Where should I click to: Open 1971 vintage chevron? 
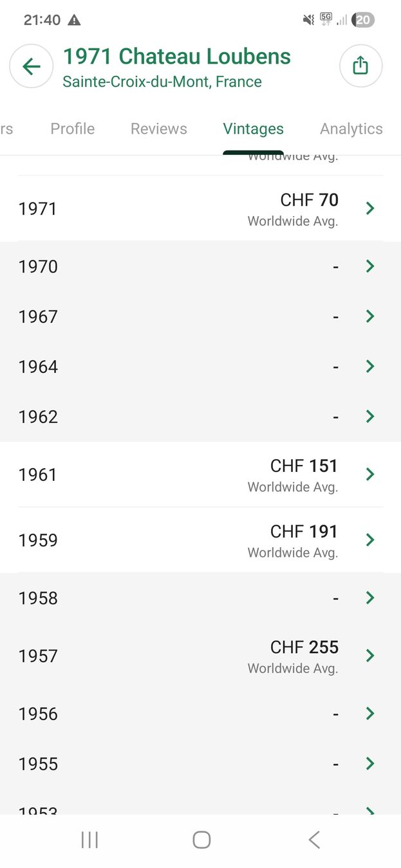[369, 208]
